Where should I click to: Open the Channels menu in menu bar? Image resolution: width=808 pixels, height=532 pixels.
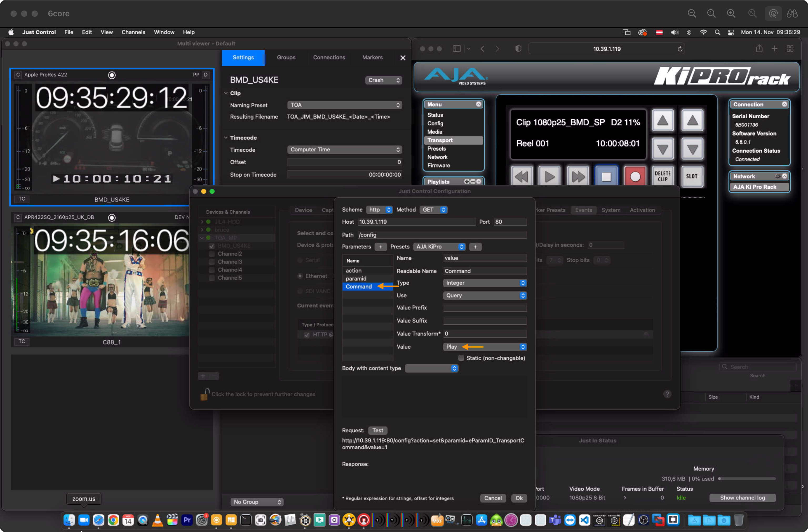[x=133, y=32]
